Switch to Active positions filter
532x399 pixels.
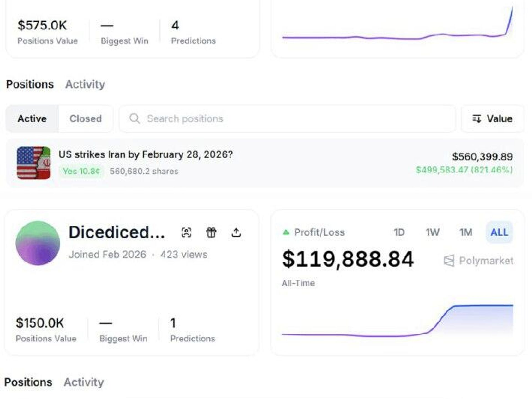pos(32,119)
